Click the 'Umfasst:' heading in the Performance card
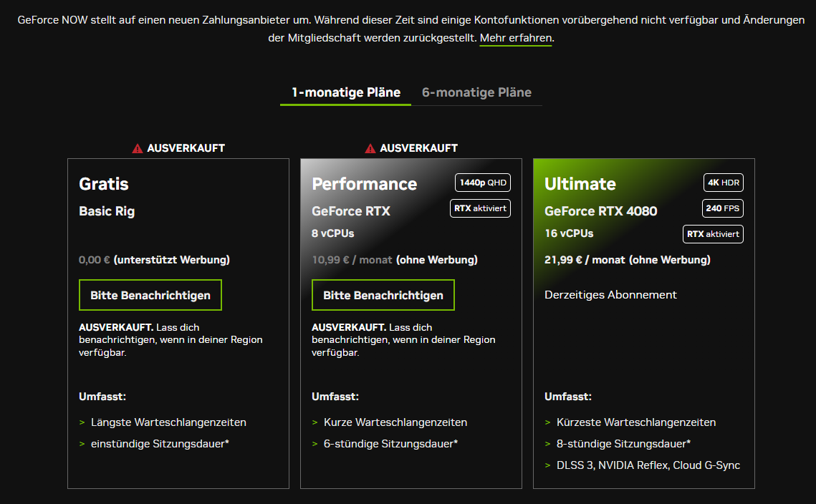This screenshot has width=816, height=504. click(335, 397)
